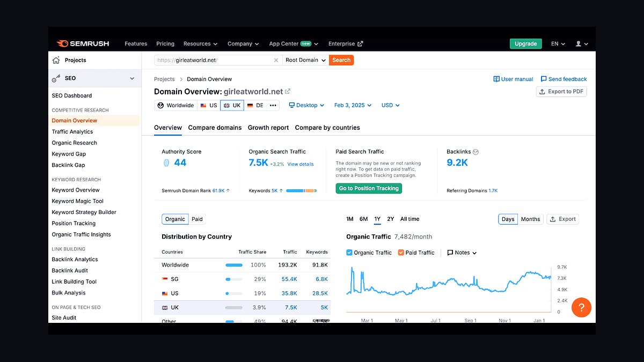644x362 pixels.
Task: Collapse the SEO sidebar section
Action: [132, 78]
